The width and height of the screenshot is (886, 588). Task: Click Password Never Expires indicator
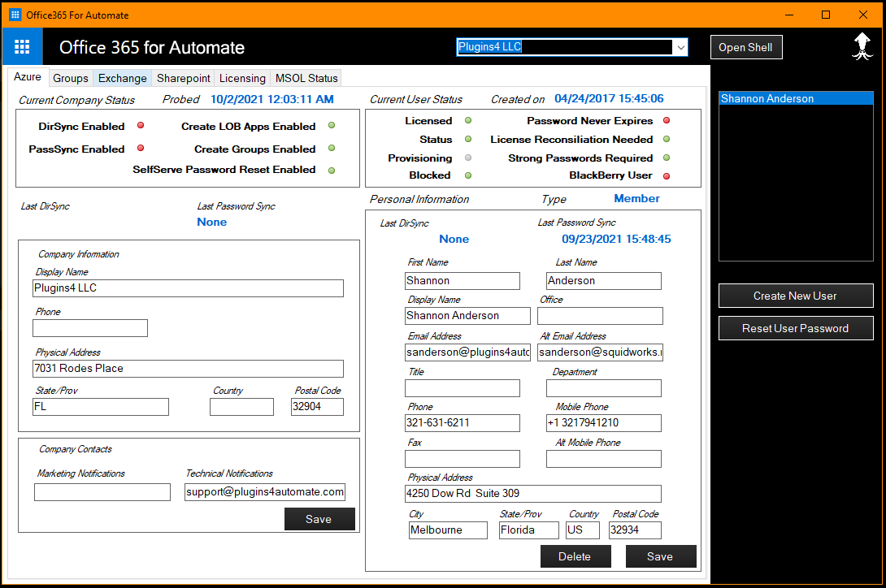click(x=667, y=120)
